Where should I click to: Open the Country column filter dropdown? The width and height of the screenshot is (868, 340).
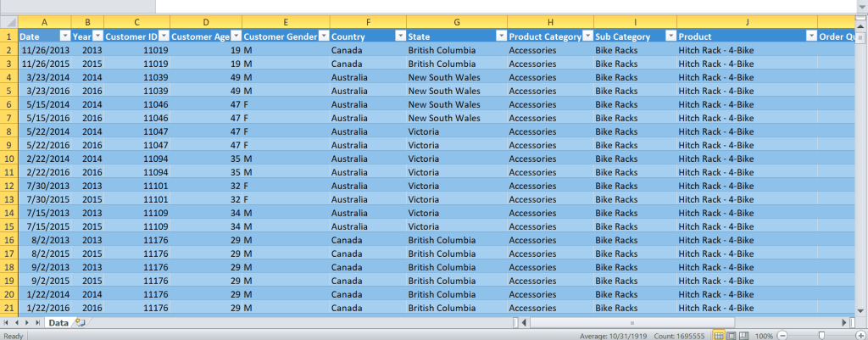[398, 36]
